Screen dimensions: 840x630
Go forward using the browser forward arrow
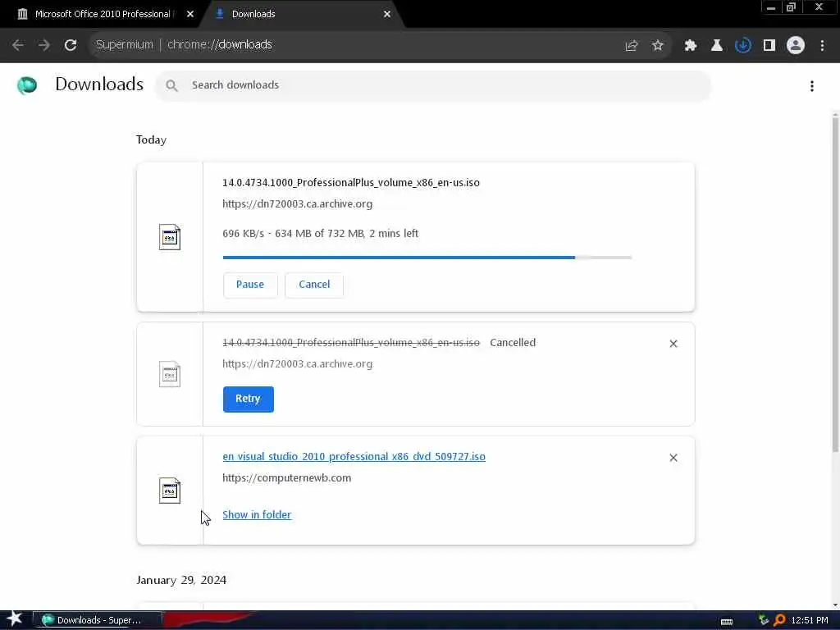[44, 45]
